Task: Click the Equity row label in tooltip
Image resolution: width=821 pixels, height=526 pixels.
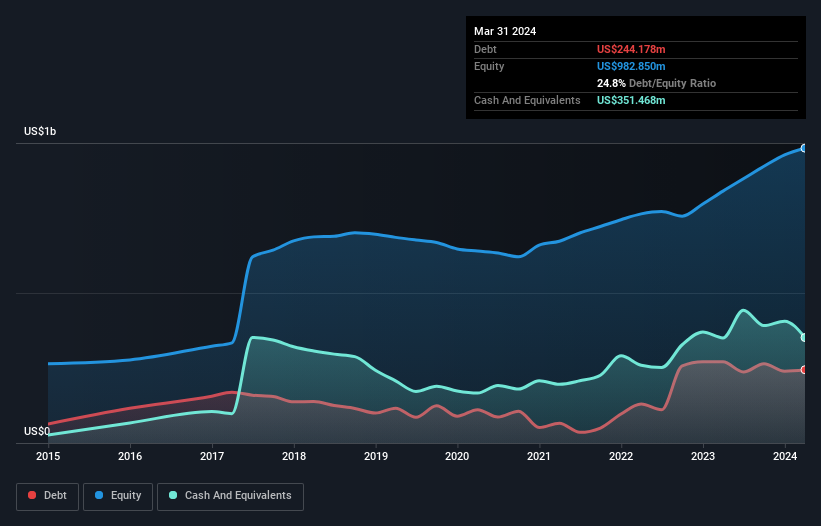Action: coord(489,66)
